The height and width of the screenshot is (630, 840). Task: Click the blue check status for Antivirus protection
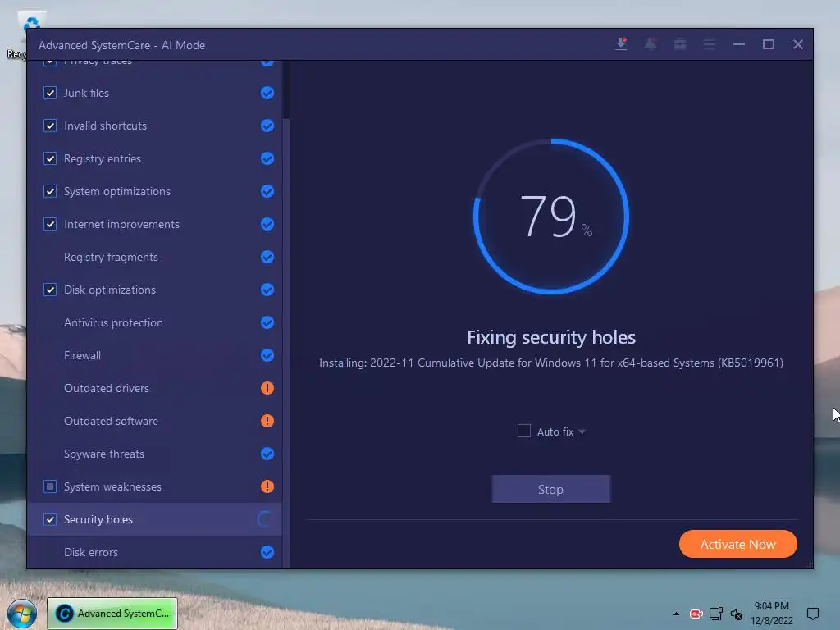(x=267, y=322)
